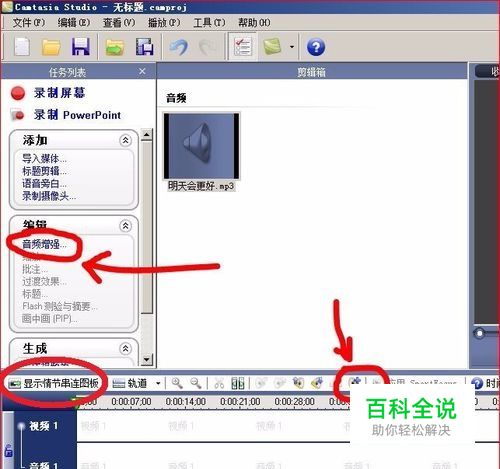Click the 0:00:14;00 mark on the timeline ruler

coord(185,402)
